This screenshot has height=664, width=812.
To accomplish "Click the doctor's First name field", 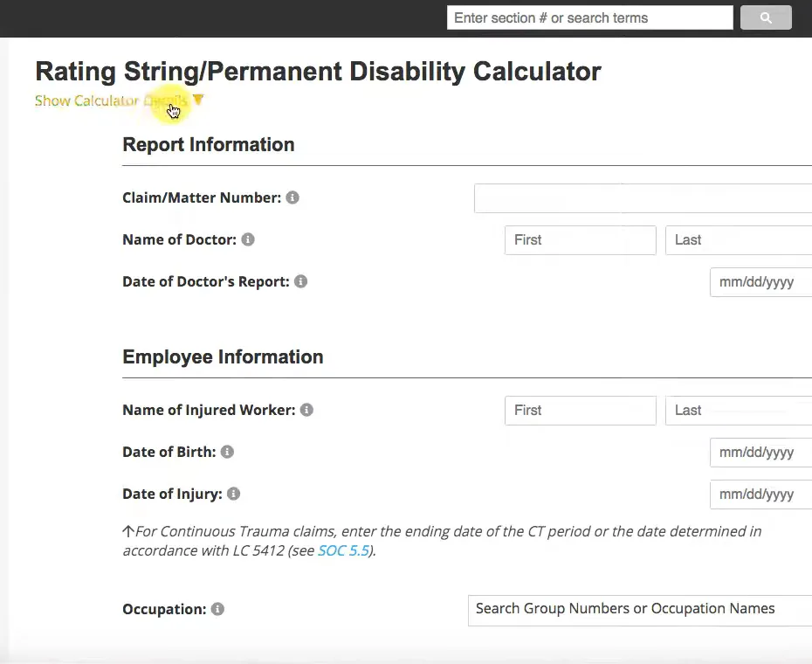I will (x=581, y=240).
